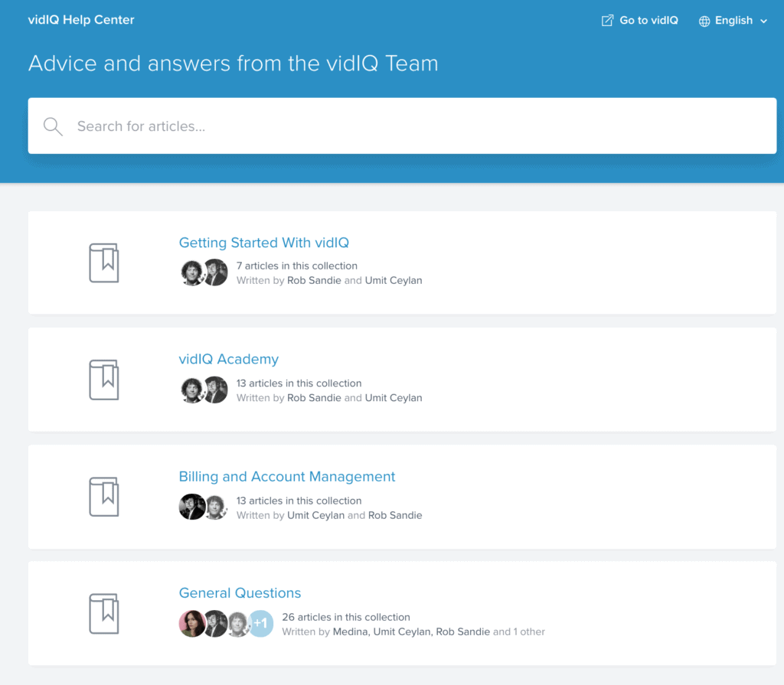Open the Go to vidIQ link
The image size is (784, 685).
pyautogui.click(x=639, y=21)
